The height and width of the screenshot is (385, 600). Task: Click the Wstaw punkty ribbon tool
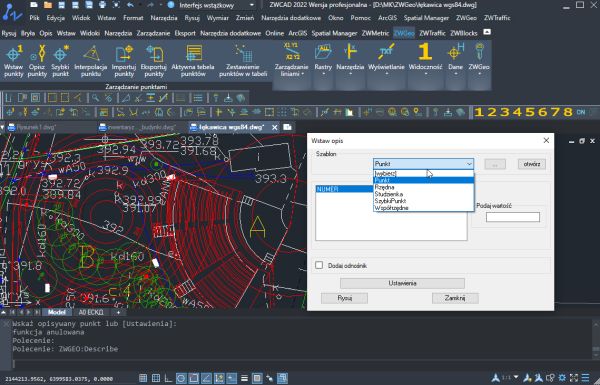(13, 61)
